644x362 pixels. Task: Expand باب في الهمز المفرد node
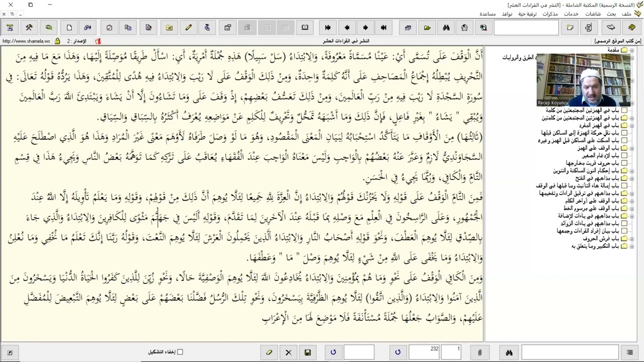pos(632,126)
